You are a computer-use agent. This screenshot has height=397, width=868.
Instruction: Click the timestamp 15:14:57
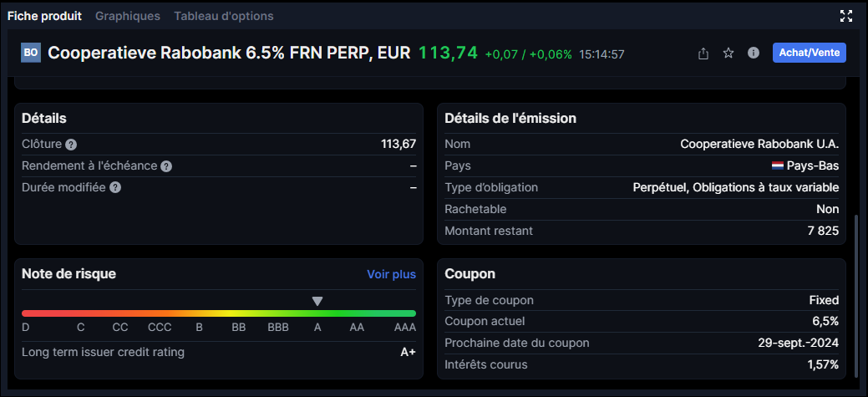pos(602,54)
